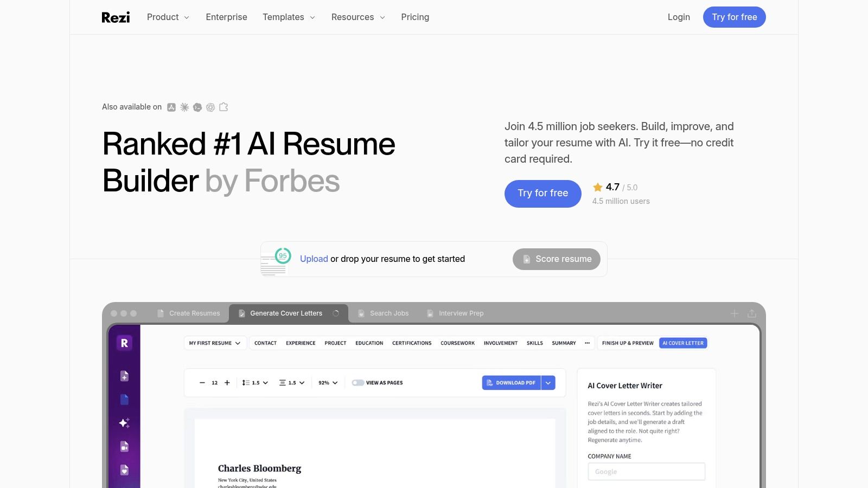Viewport: 868px width, 488px height.
Task: Click the blue document sidebar icon
Action: click(x=124, y=400)
